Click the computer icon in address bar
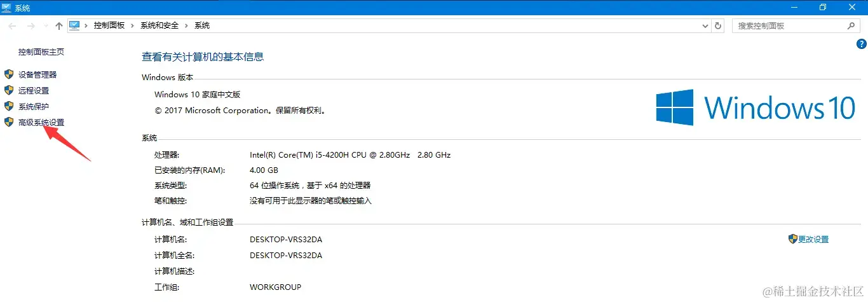The width and height of the screenshot is (868, 302). (74, 25)
